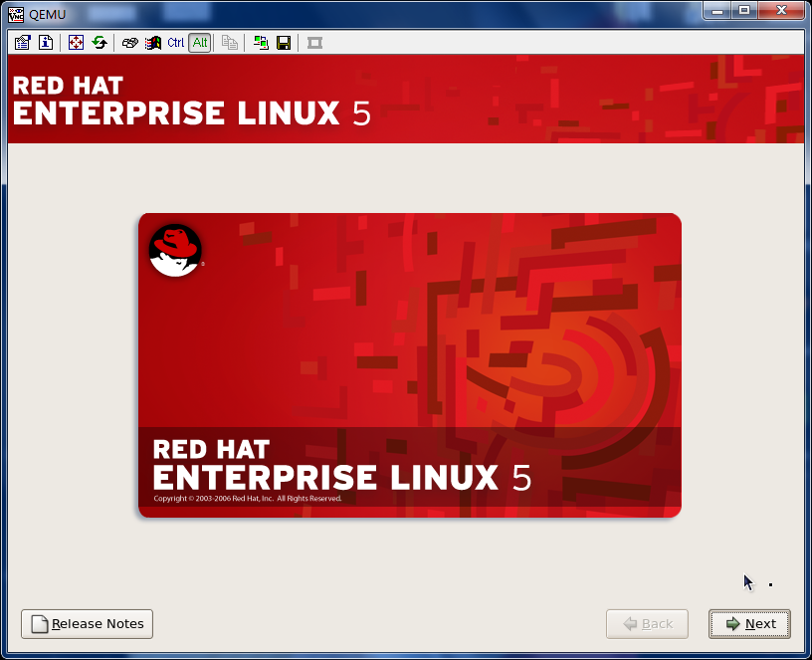The width and height of the screenshot is (812, 660).
Task: Click the disabled Back button
Action: pyautogui.click(x=648, y=624)
